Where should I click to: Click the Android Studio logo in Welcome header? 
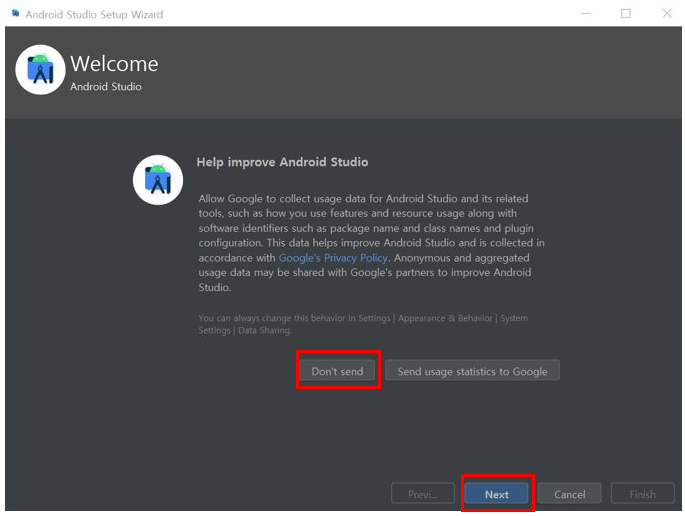(x=40, y=69)
